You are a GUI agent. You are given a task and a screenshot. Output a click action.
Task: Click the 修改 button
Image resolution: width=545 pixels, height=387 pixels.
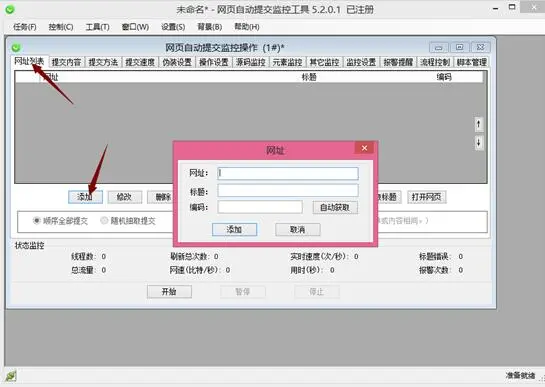[125, 197]
